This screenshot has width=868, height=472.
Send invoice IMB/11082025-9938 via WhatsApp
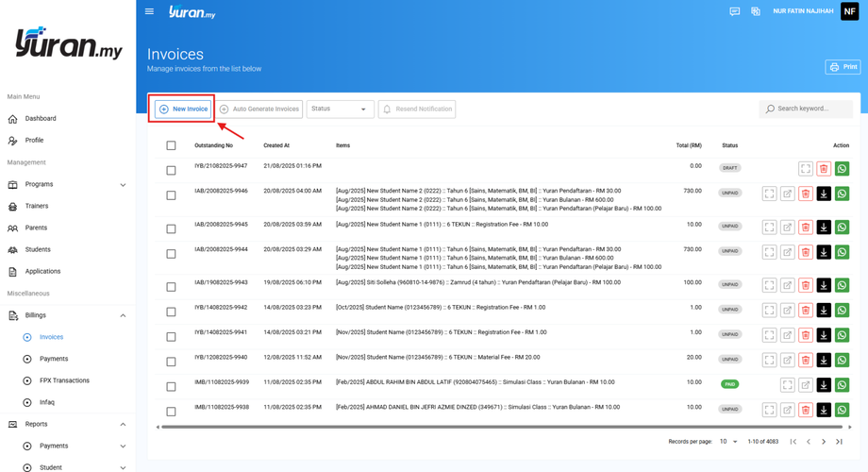pos(842,410)
